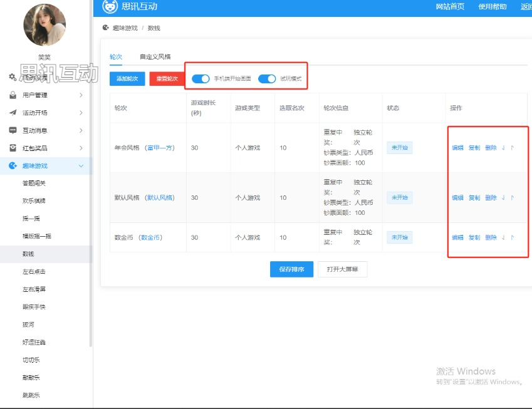Edit the 默认风格 round
This screenshot has height=409, width=532.
pos(457,197)
